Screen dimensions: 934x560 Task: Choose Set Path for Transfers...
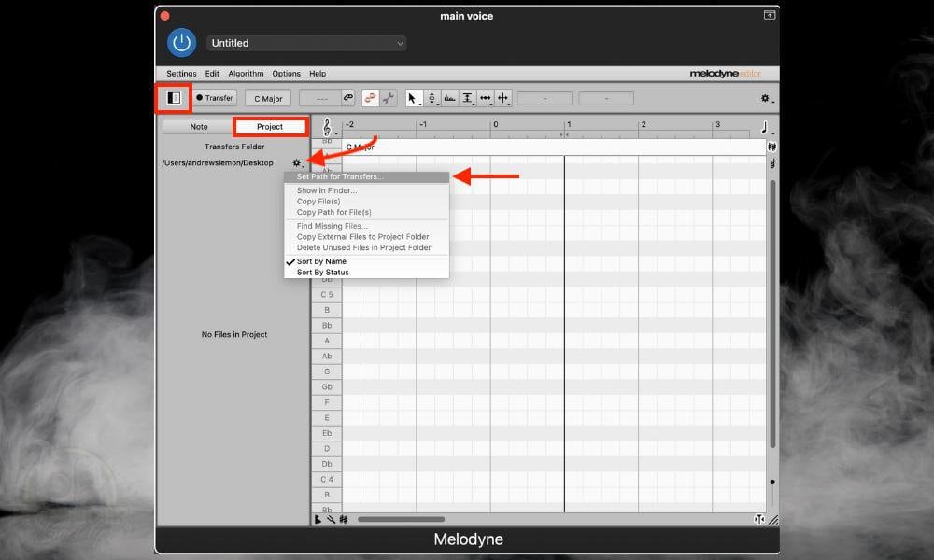point(366,176)
